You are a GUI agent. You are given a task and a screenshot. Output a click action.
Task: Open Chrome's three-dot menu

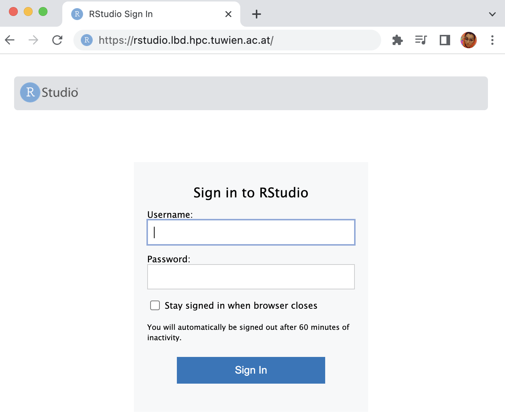coord(492,40)
